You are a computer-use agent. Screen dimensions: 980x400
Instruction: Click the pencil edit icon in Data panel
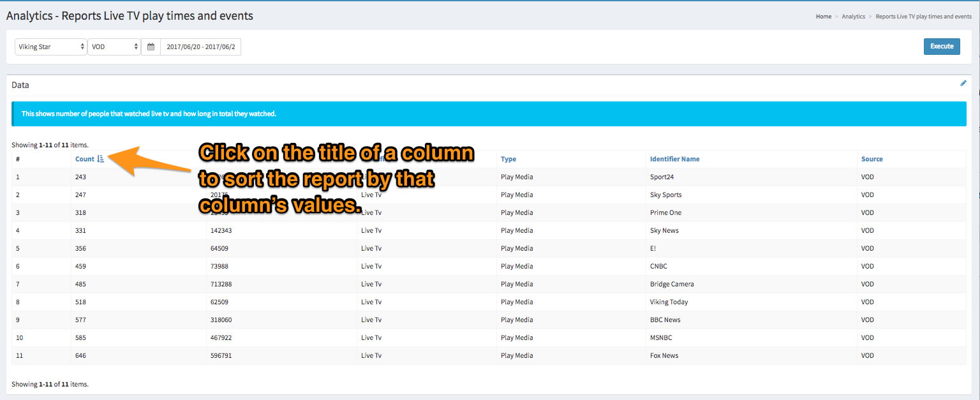(963, 84)
